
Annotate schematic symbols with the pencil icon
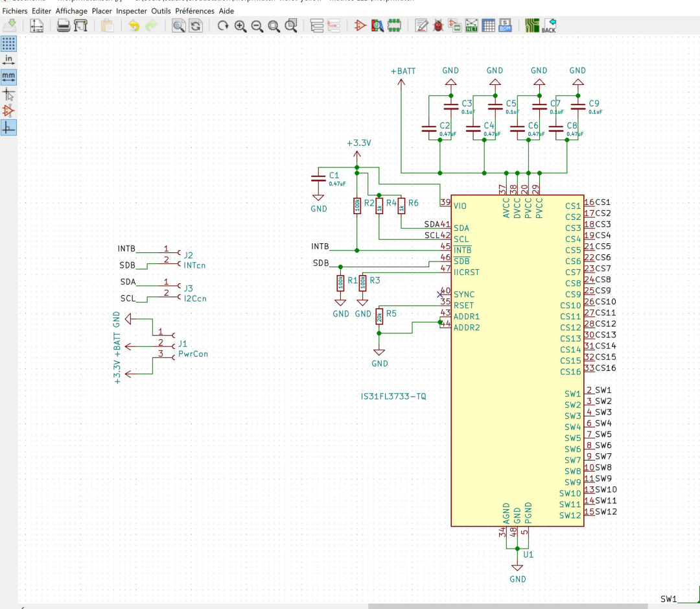[x=420, y=26]
